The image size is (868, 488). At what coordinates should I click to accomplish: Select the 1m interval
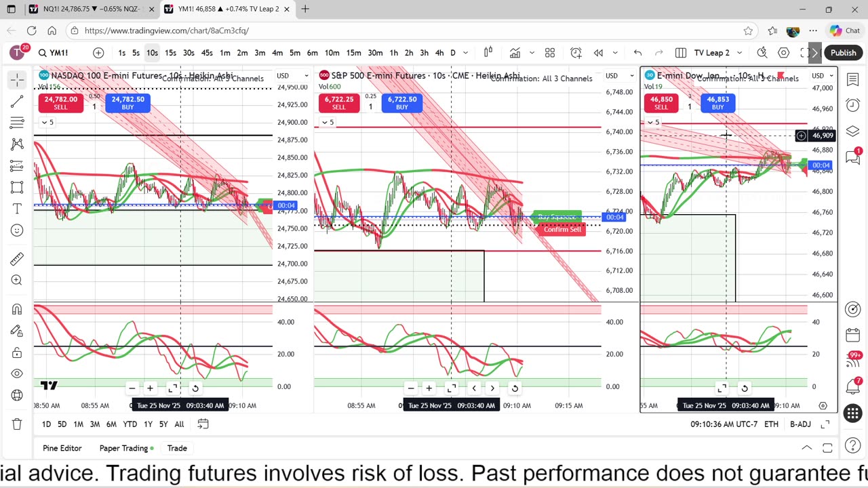point(224,53)
